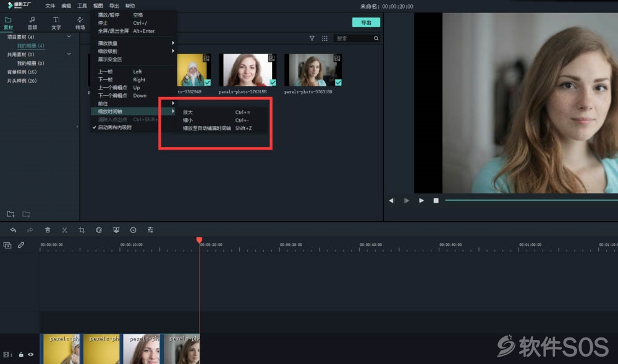The height and width of the screenshot is (364, 618).
Task: Switch media view with grid icon
Action: 325,38
